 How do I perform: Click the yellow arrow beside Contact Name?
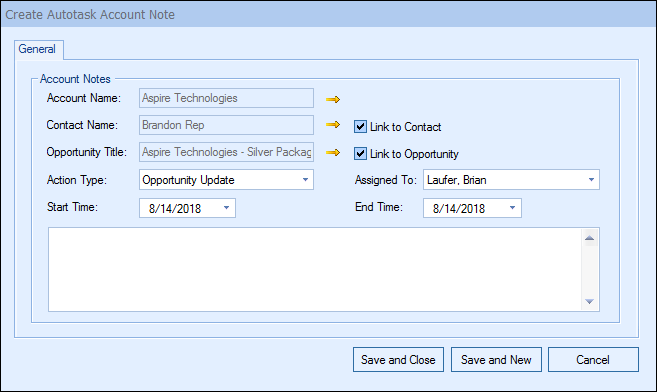pos(333,124)
